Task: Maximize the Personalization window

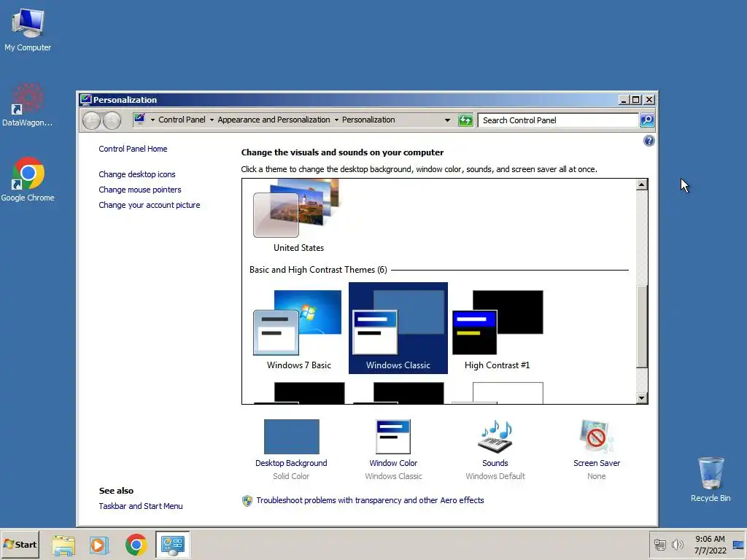Action: click(x=636, y=99)
